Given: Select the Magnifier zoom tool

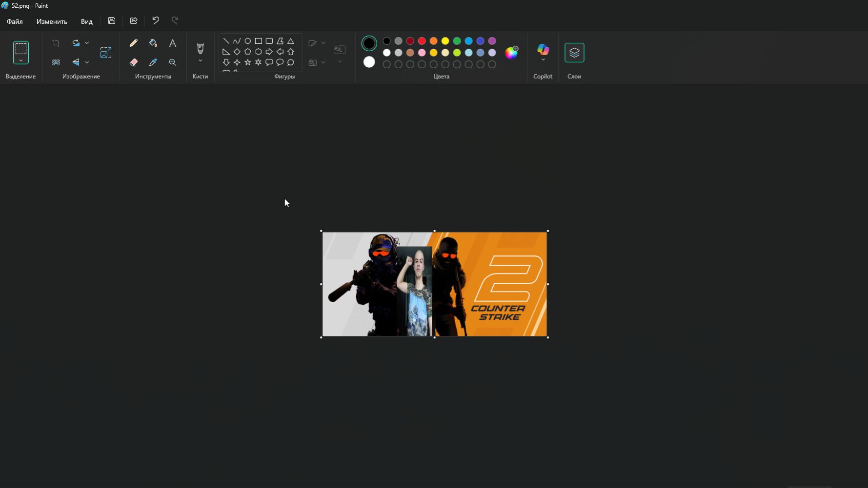Looking at the screenshot, I should (x=172, y=62).
